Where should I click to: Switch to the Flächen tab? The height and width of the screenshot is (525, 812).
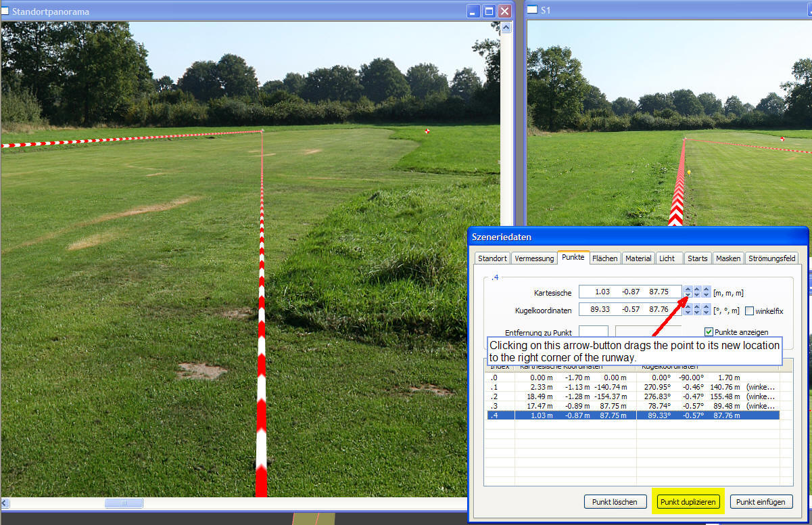pyautogui.click(x=605, y=258)
